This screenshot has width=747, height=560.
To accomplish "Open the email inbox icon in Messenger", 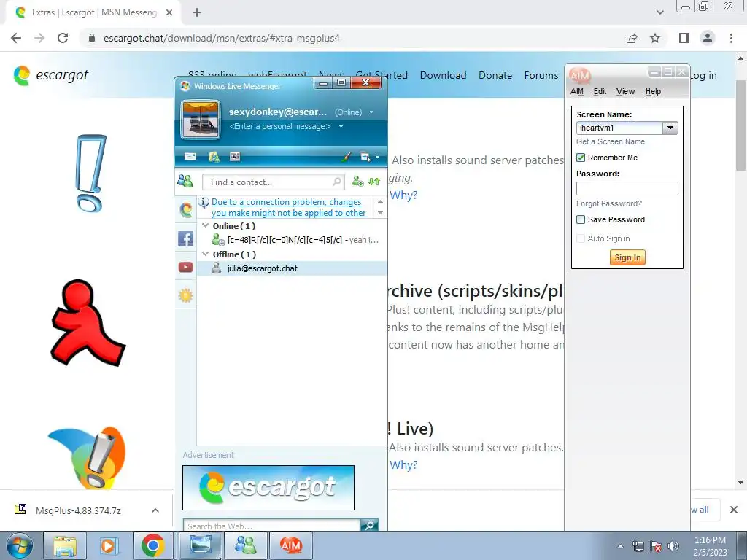I will point(190,157).
